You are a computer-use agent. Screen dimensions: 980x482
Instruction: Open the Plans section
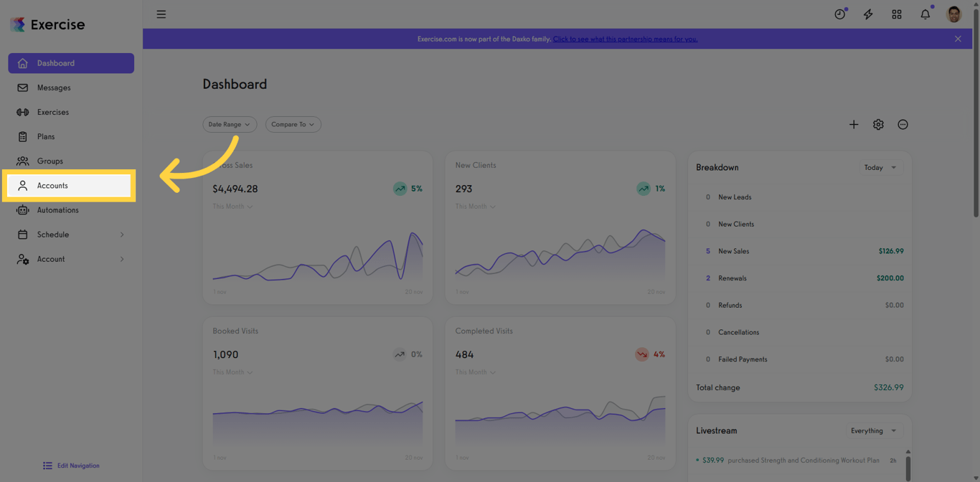pyautogui.click(x=46, y=136)
